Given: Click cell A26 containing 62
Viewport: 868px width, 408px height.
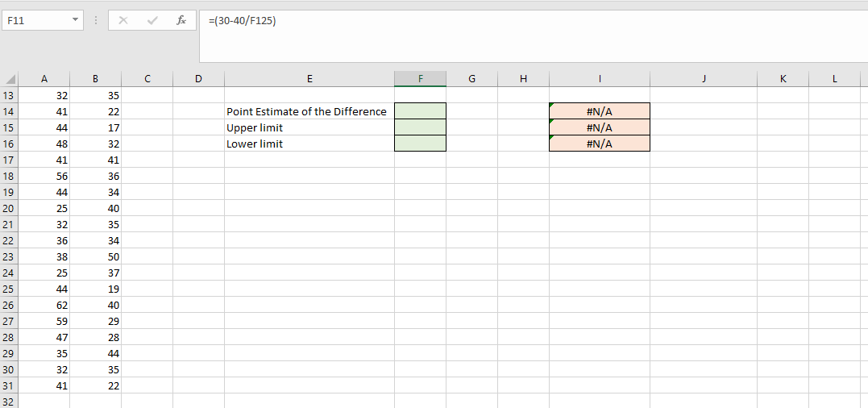Looking at the screenshot, I should click(44, 305).
